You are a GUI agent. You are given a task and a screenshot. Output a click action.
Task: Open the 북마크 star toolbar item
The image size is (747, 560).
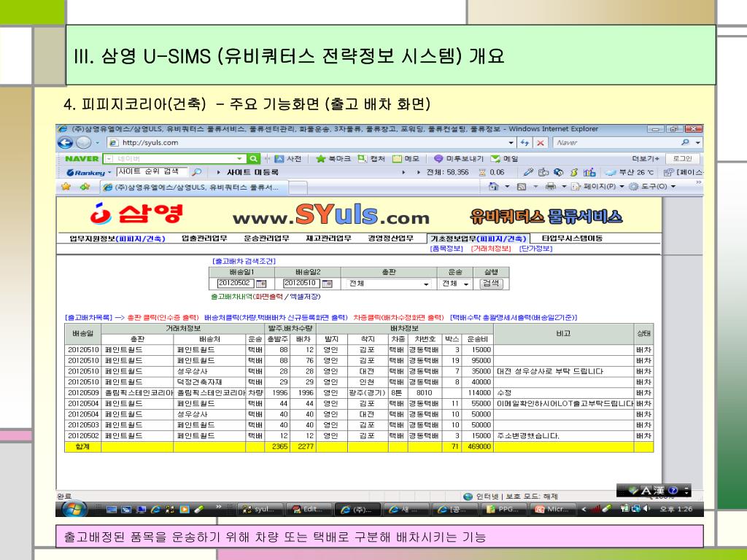[x=333, y=158]
